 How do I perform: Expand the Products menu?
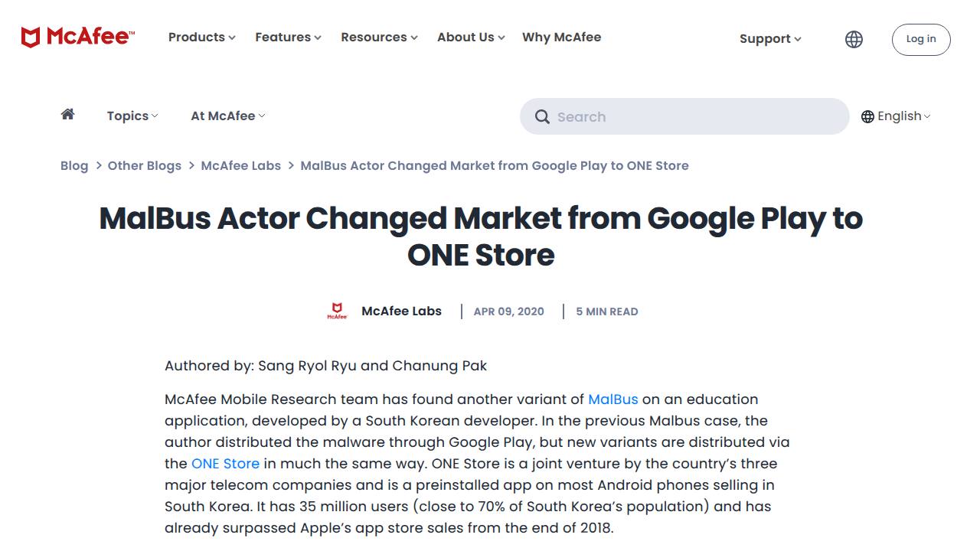point(202,37)
